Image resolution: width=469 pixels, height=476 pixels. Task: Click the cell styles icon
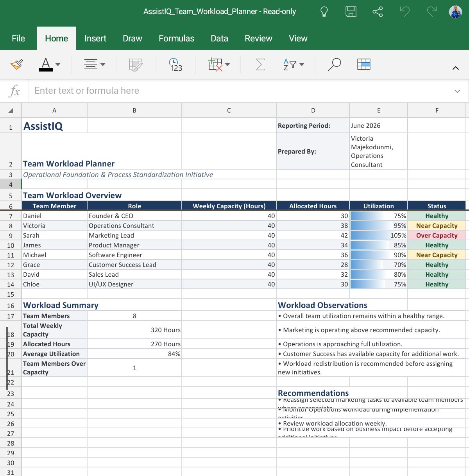click(136, 64)
